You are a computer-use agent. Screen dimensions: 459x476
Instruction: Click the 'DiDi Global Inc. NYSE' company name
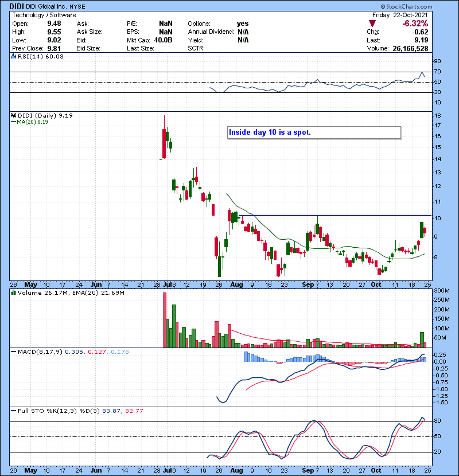click(x=55, y=7)
